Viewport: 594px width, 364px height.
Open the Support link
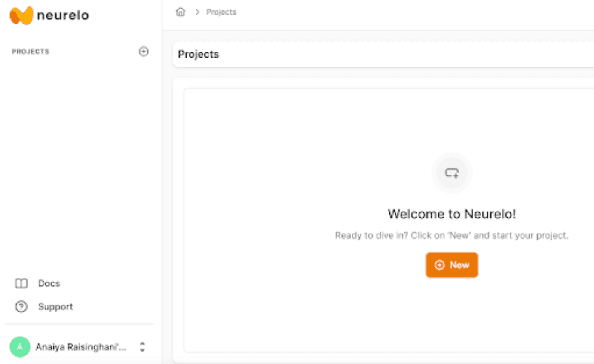tap(55, 306)
